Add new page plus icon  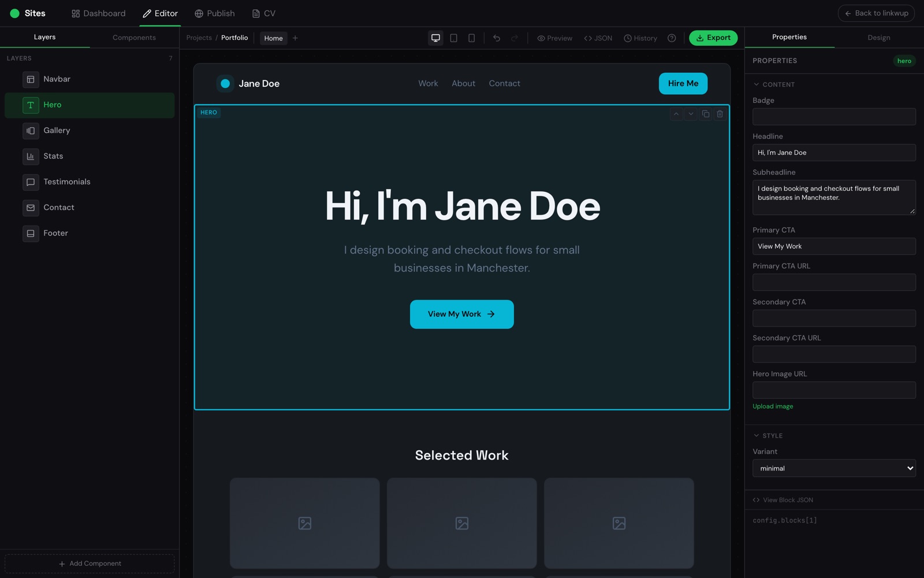pos(295,38)
